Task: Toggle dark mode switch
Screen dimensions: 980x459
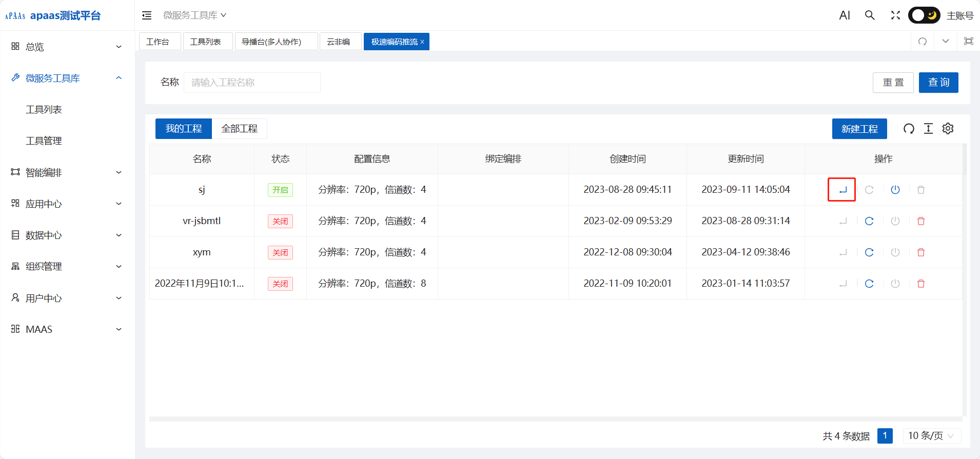Action: (x=924, y=15)
